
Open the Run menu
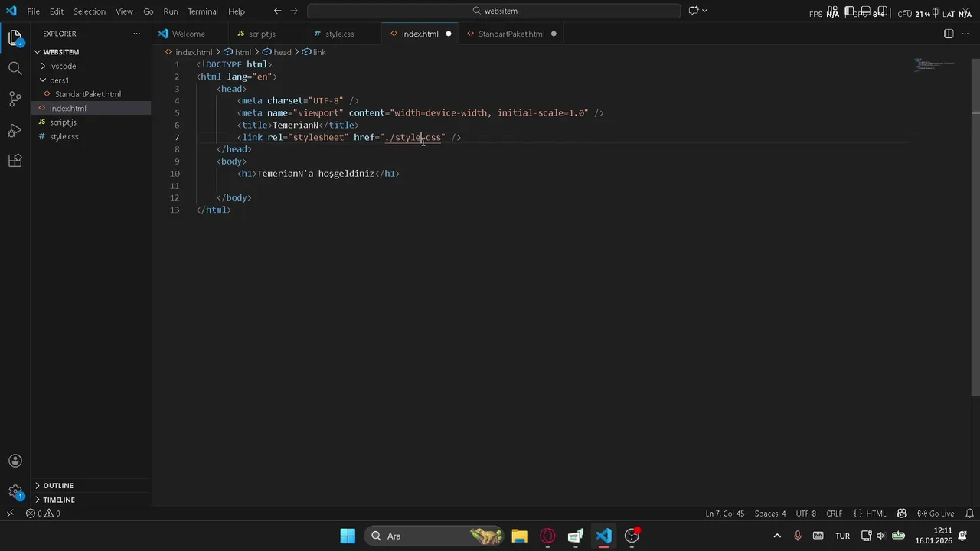tap(171, 11)
